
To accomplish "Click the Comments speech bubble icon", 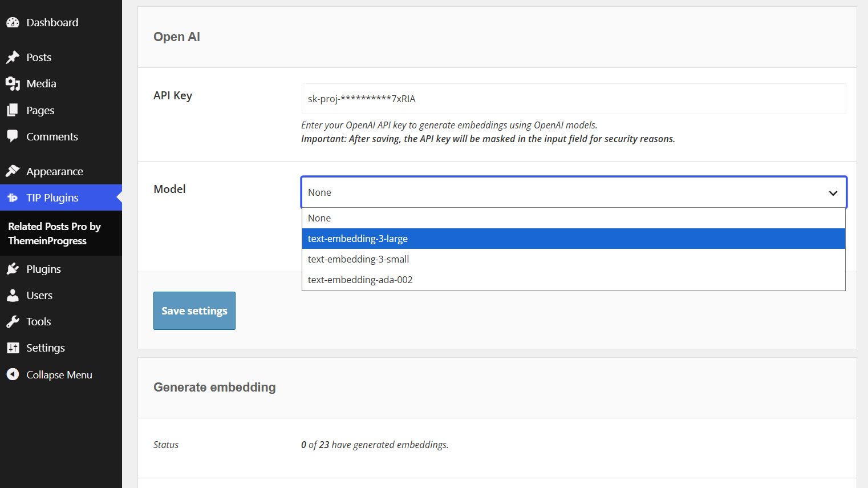I will point(13,136).
